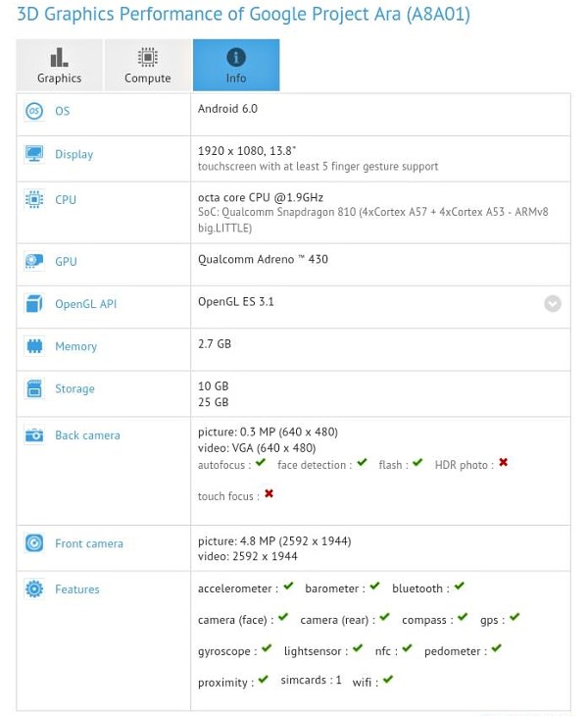Click the GPU label
Screen dimensions: 588x716
pyautogui.click(x=66, y=261)
